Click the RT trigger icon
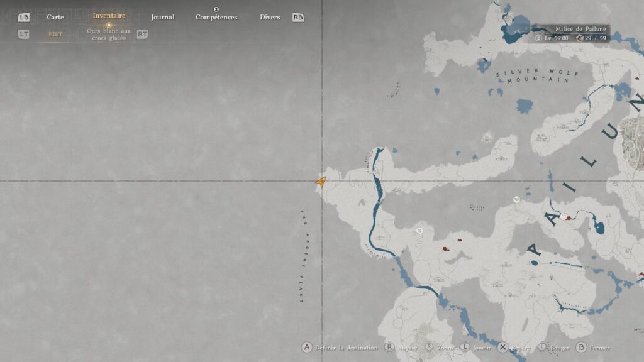Image resolution: width=644 pixels, height=362 pixels. tap(142, 34)
